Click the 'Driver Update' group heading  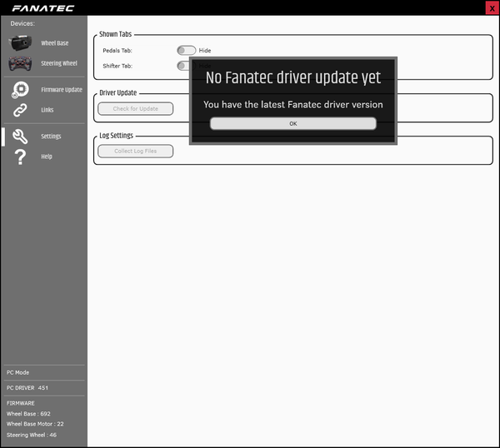point(118,92)
